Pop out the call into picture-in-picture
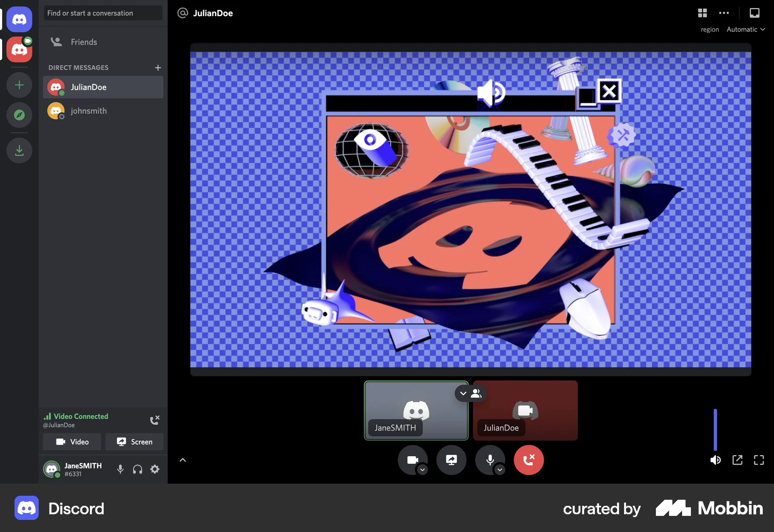Image resolution: width=774 pixels, height=532 pixels. pyautogui.click(x=738, y=460)
